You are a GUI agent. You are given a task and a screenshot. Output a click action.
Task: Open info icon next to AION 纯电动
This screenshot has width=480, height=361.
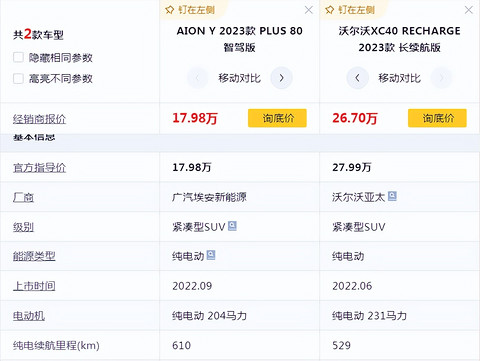(x=211, y=255)
